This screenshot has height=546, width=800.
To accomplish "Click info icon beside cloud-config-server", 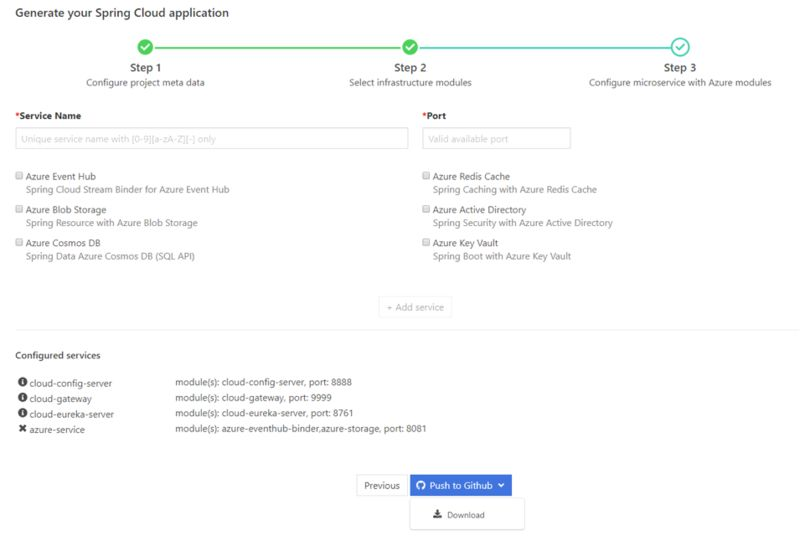I will tap(22, 381).
